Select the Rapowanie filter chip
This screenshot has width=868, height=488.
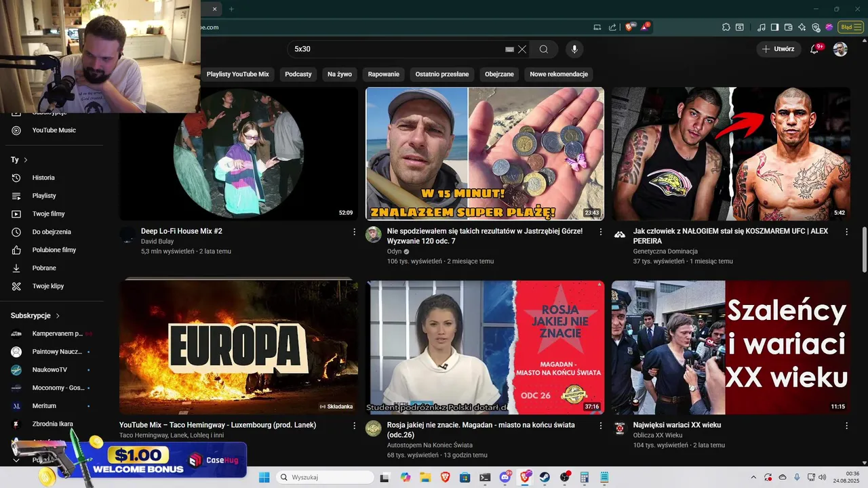tap(384, 74)
